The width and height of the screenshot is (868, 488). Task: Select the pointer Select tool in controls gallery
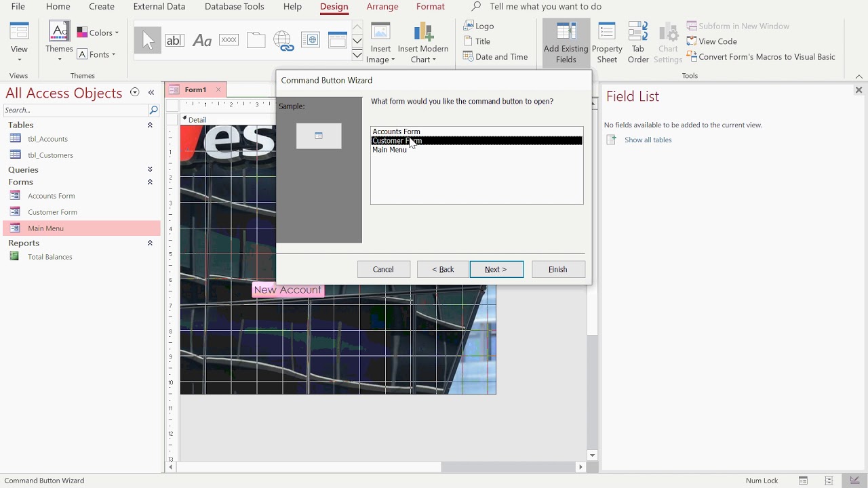pos(148,40)
